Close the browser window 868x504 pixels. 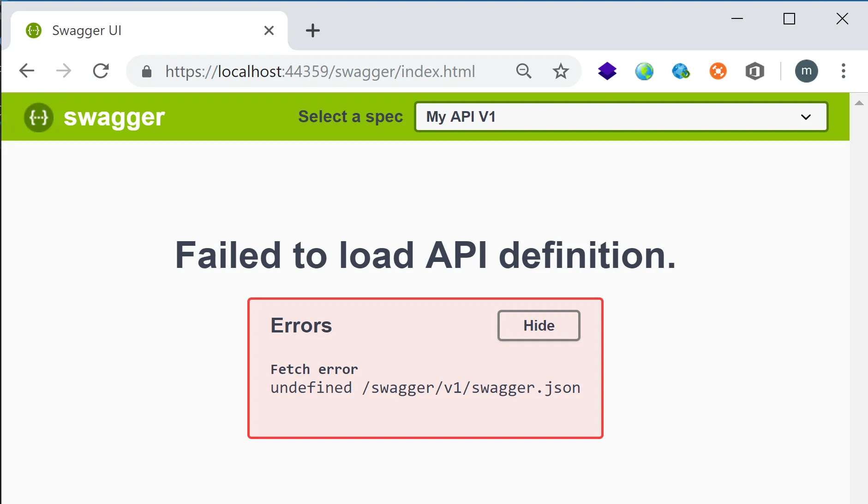click(842, 18)
